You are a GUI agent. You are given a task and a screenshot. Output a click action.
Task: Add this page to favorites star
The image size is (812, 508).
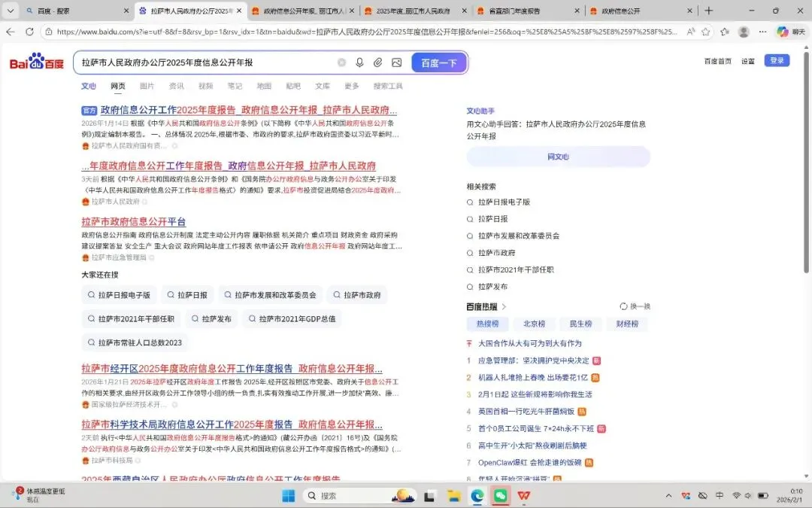tap(705, 32)
